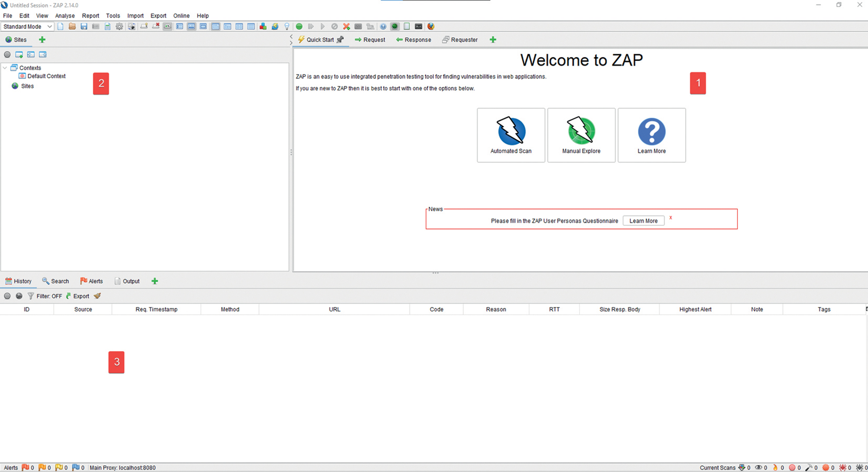Launch the browser with the Firefox icon
This screenshot has height=472, width=868.
[431, 26]
